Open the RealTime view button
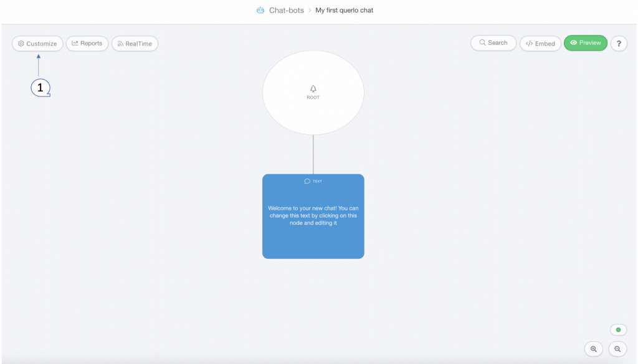 [135, 44]
